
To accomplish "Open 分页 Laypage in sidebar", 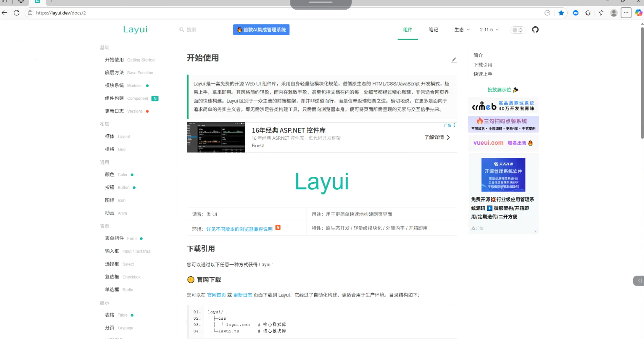I will [x=119, y=328].
